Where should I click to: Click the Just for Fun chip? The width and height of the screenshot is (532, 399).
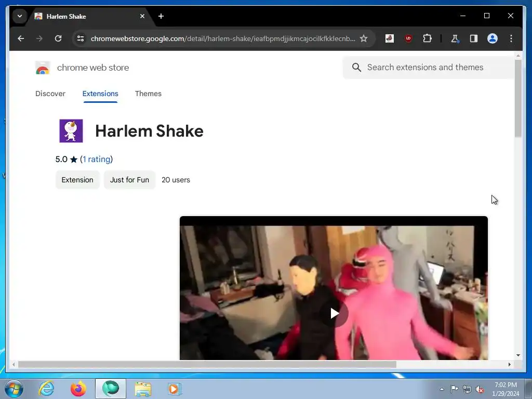coord(129,180)
